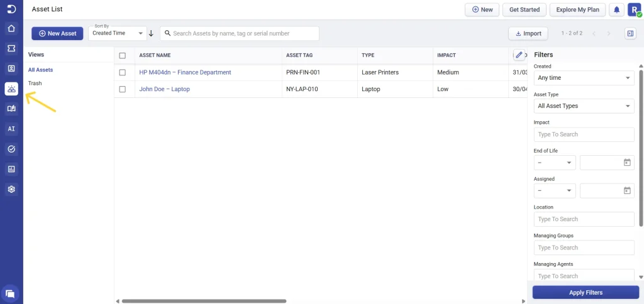Click the Managing Agents search field

pyautogui.click(x=584, y=275)
